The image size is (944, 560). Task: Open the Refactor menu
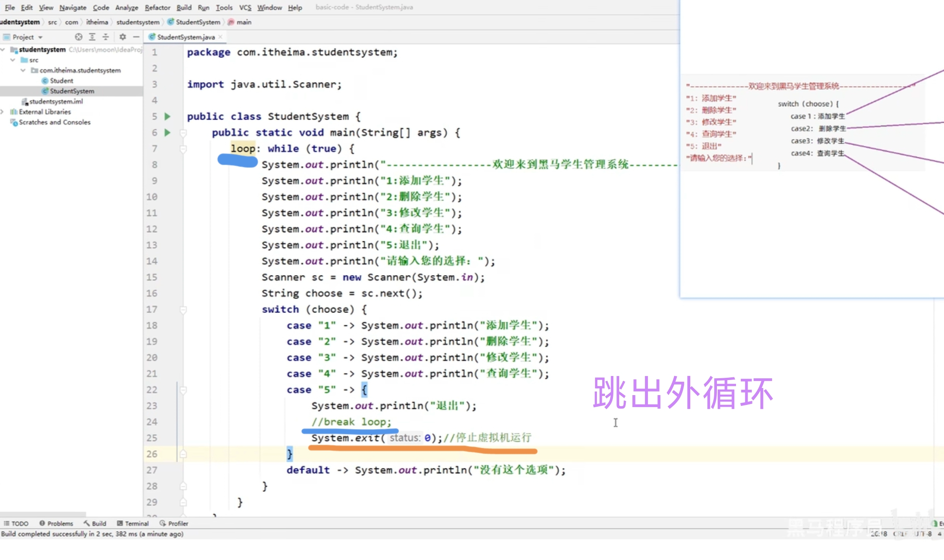[157, 8]
